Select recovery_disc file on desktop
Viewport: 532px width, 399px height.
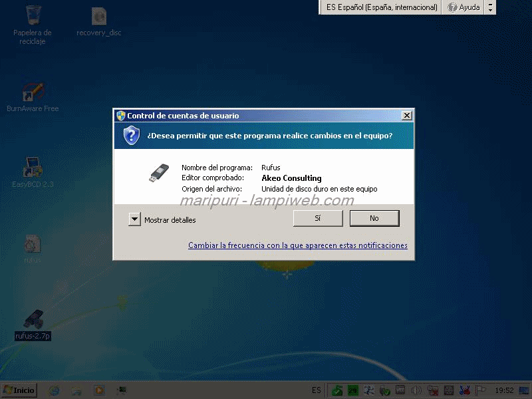pyautogui.click(x=98, y=21)
